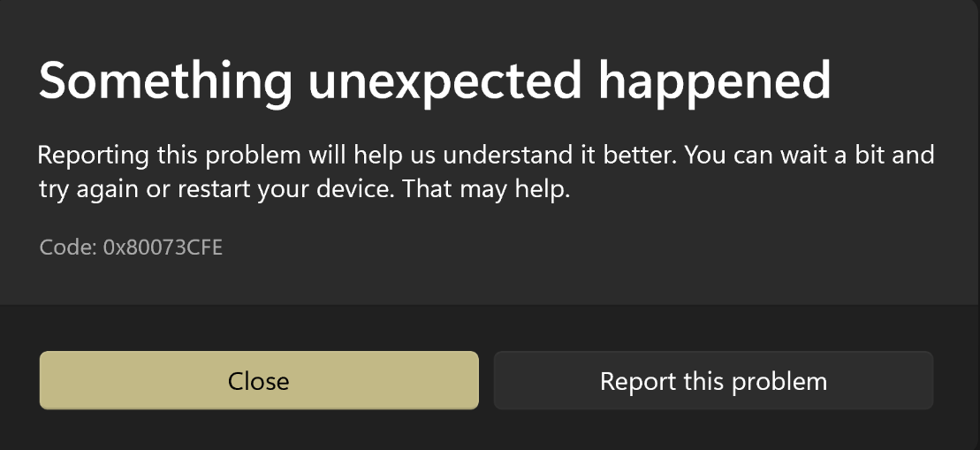
Task: Click the Something unexpected happened heading
Action: 435,82
